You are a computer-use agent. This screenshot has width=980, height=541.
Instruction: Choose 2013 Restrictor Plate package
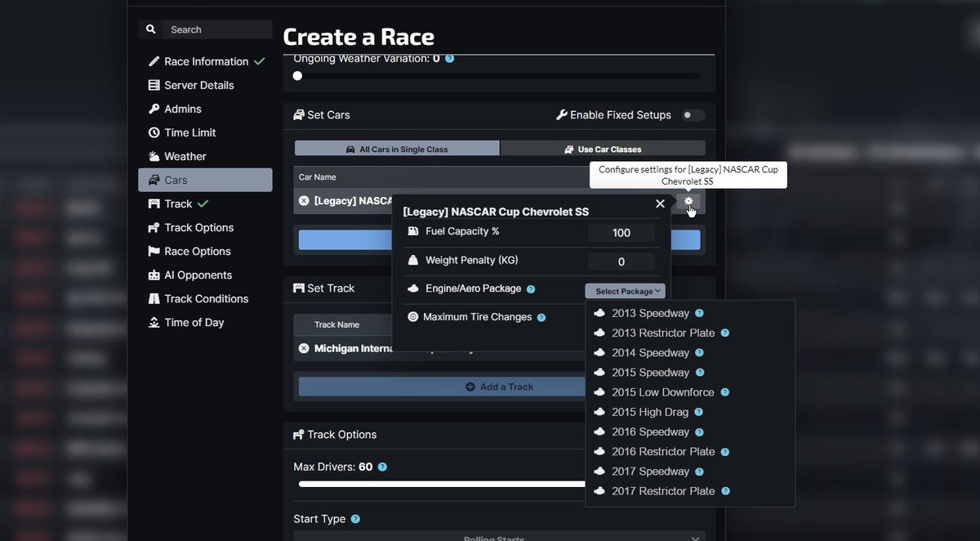(x=663, y=333)
